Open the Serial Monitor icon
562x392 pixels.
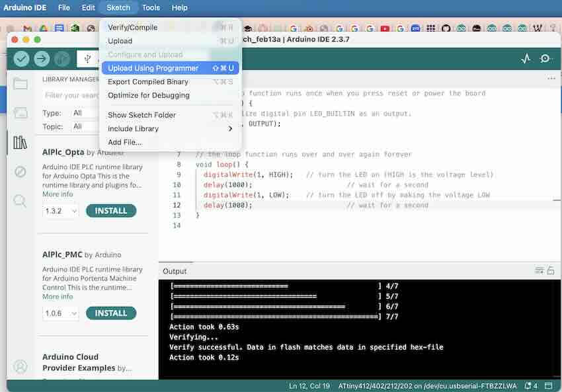(545, 58)
